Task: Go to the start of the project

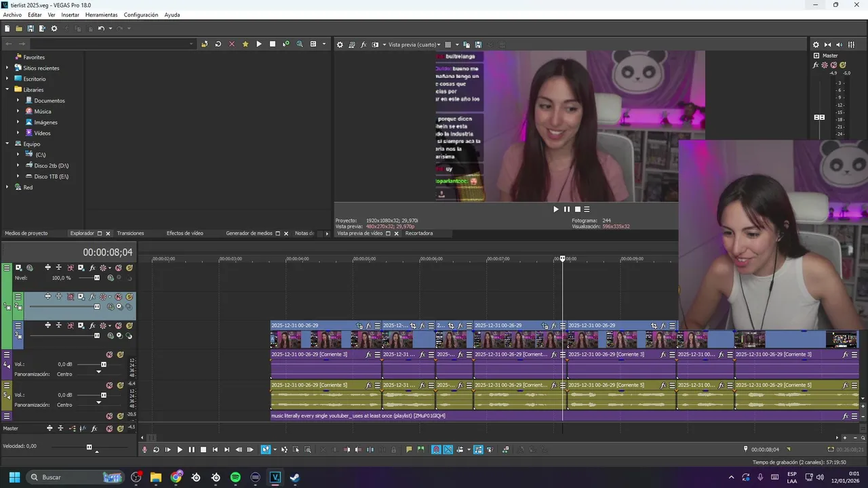Action: tap(215, 449)
